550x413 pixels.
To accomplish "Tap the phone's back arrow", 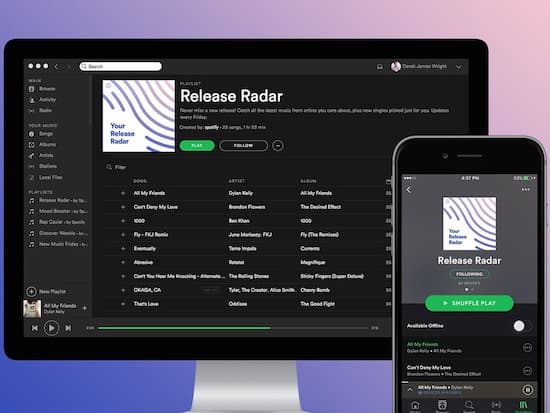I will click(x=408, y=190).
